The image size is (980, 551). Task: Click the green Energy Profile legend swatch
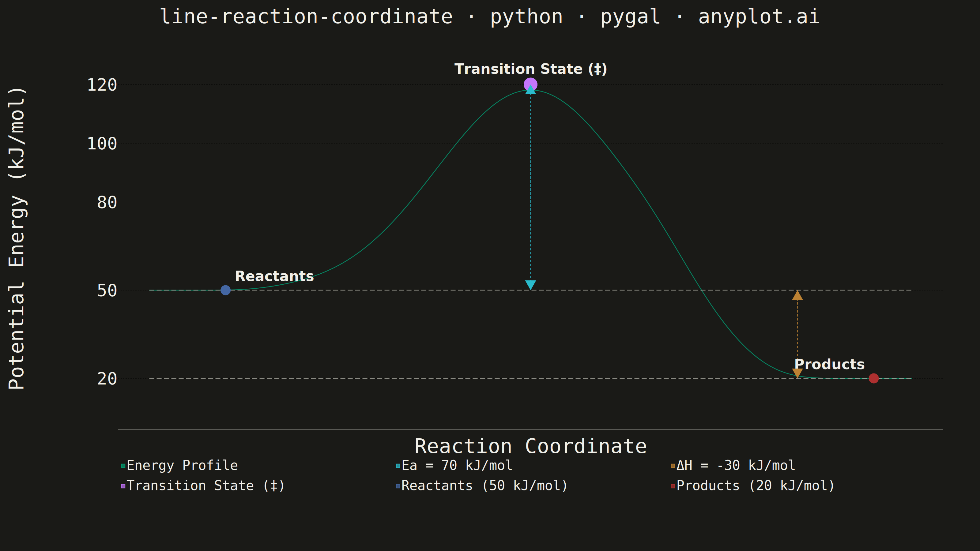tap(123, 466)
